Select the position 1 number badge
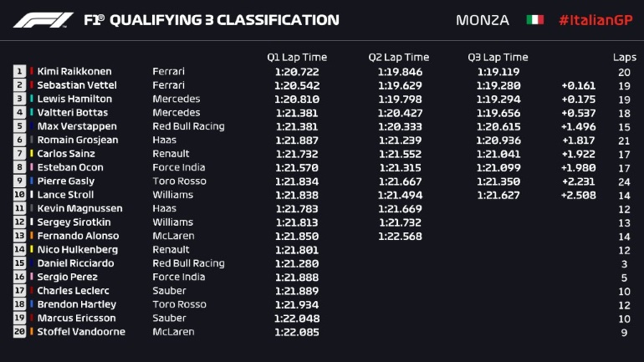 (x=19, y=72)
